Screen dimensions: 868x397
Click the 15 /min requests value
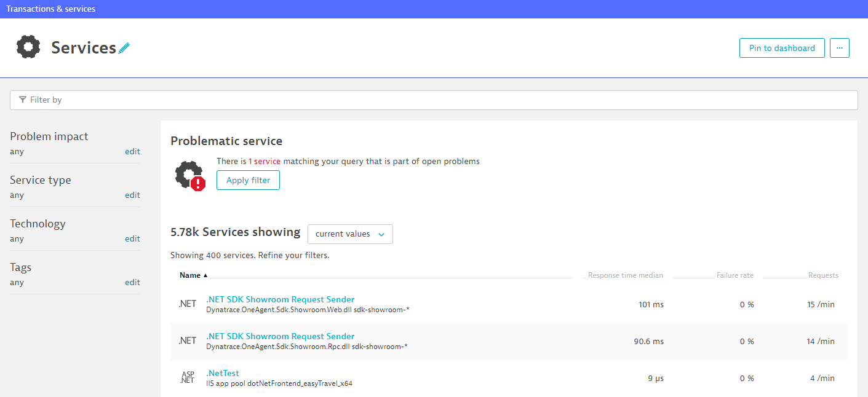coord(821,304)
